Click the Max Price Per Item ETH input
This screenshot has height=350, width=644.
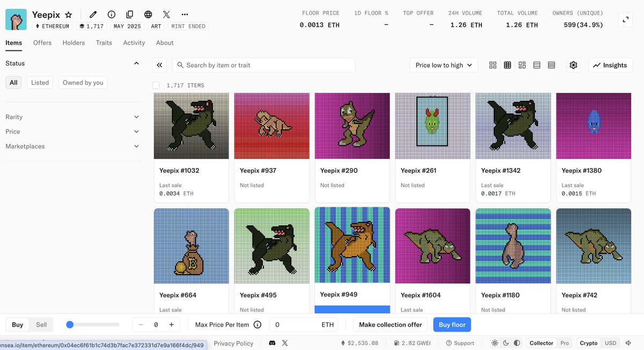304,325
